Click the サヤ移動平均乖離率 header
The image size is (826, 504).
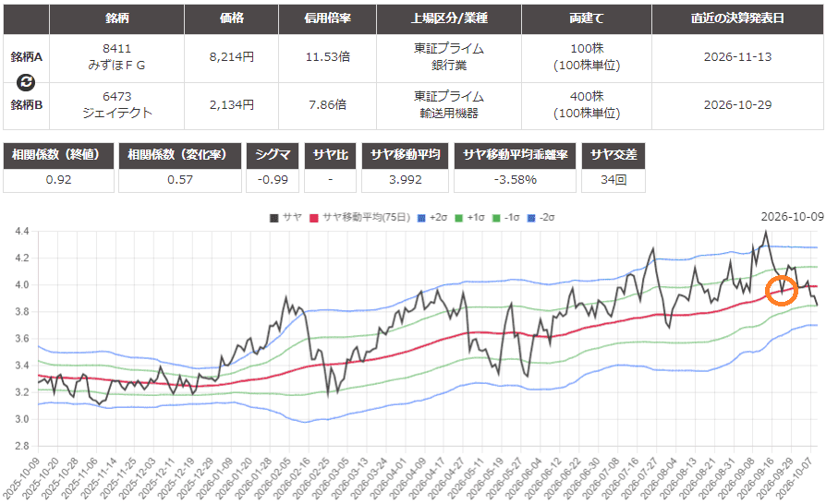[516, 155]
